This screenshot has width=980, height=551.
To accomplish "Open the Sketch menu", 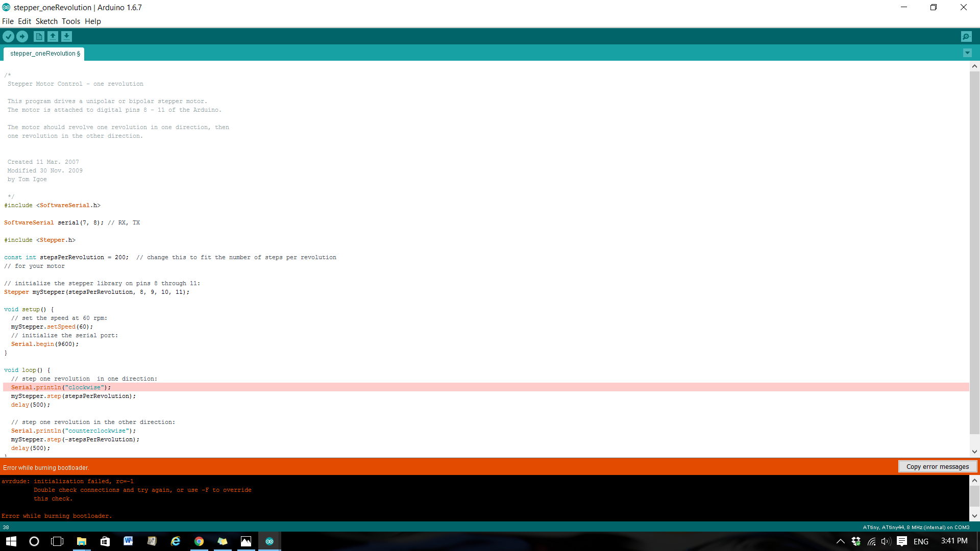I will (46, 21).
